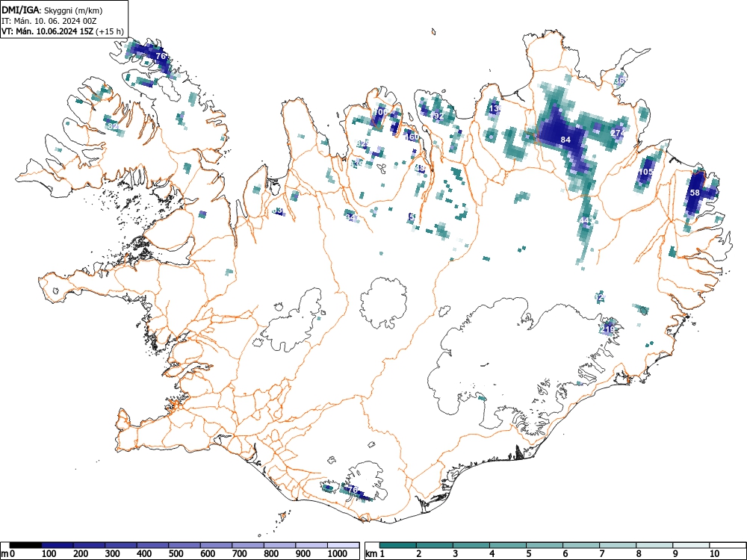Image resolution: width=747 pixels, height=560 pixels.
Task: Click the '92' visibility value in the north
Action: tap(438, 116)
